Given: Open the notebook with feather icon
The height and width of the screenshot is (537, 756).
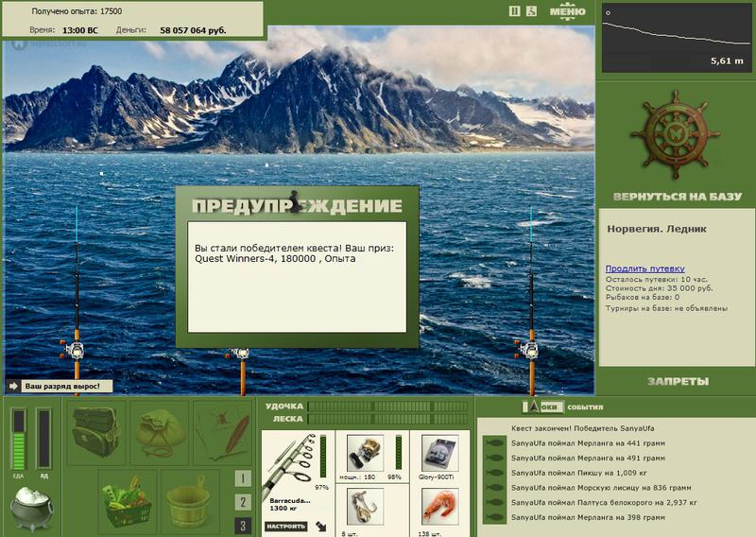Looking at the screenshot, I should 223,432.
